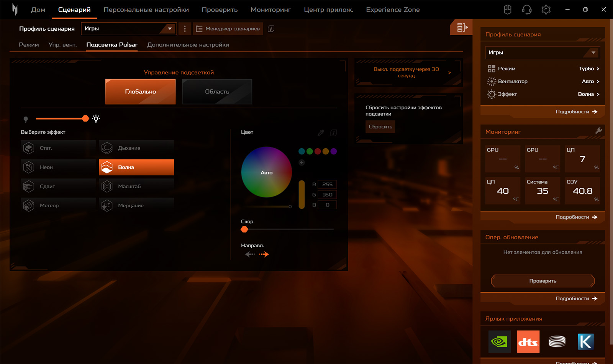This screenshot has width=613, height=364.
Task: Click Проверить update button
Action: [543, 281]
